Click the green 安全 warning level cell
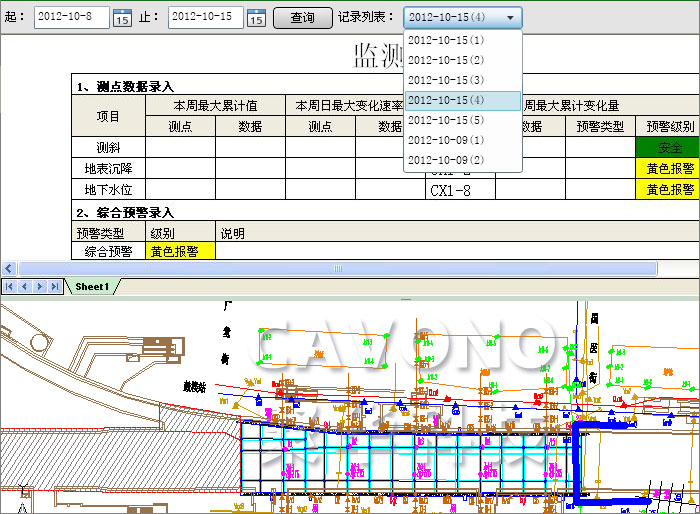Image resolution: width=700 pixels, height=514 pixels. pos(670,147)
